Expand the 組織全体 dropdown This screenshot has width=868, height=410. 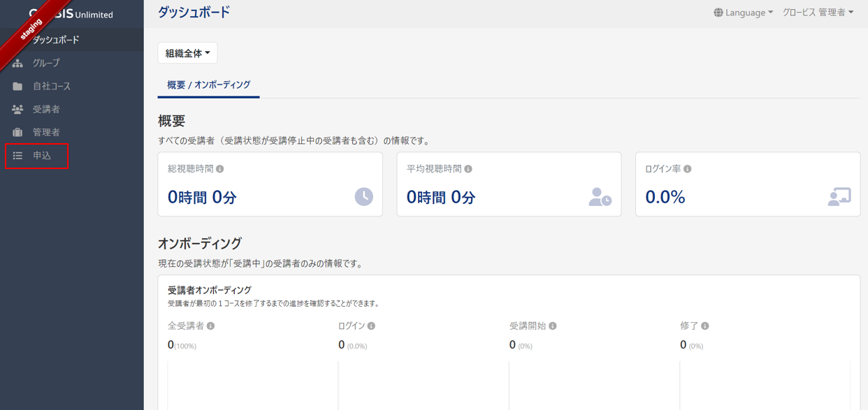[x=187, y=53]
